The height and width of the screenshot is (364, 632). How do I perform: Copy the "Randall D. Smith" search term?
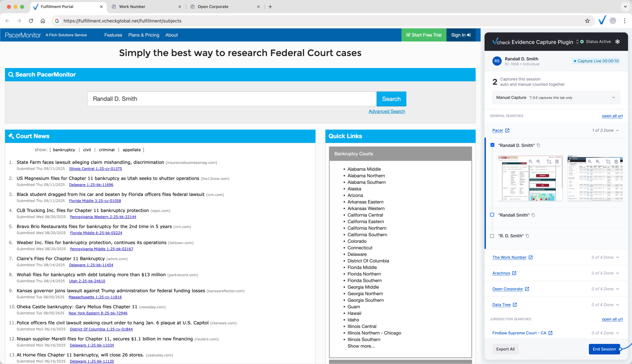coord(539,145)
